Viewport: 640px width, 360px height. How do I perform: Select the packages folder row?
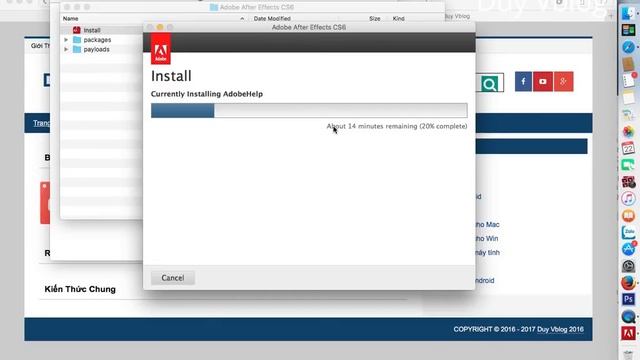(101, 40)
